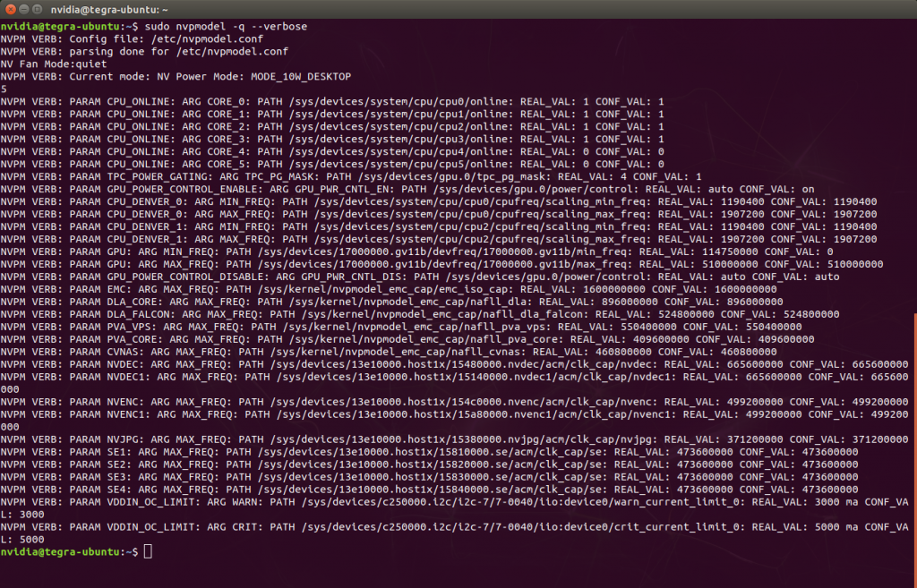Click the 'PARAM NVDEC:' line
The width and height of the screenshot is (917, 588).
point(454,364)
